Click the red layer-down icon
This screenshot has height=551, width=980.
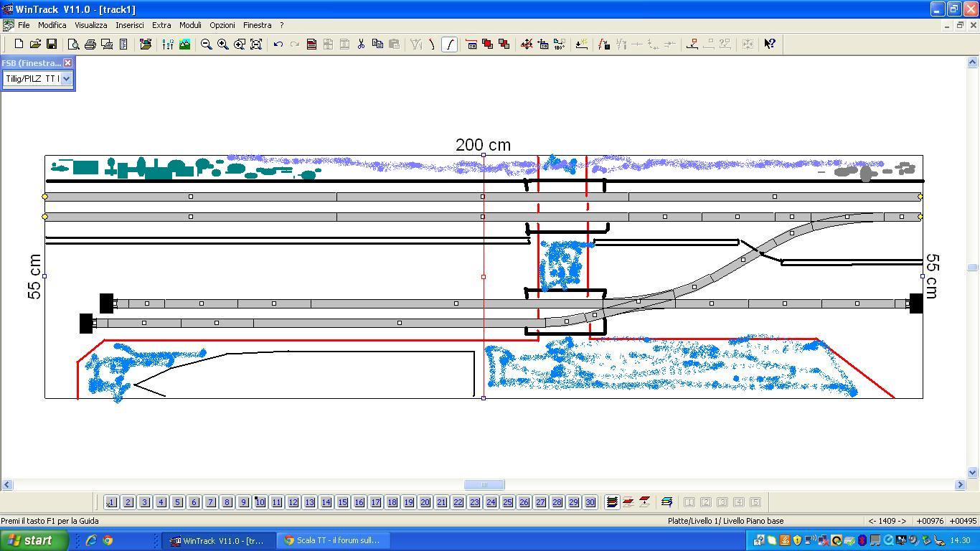coord(644,502)
